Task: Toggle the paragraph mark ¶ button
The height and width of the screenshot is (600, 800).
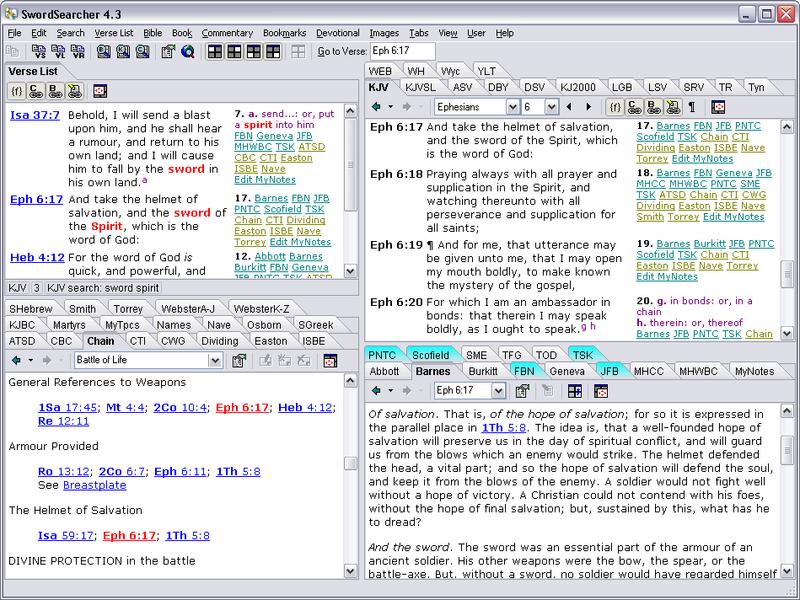Action: 692,107
